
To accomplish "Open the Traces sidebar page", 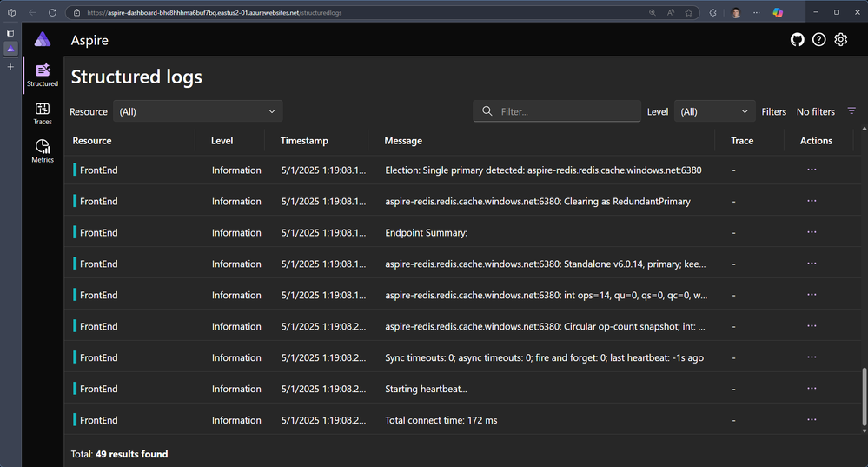I will (43, 114).
